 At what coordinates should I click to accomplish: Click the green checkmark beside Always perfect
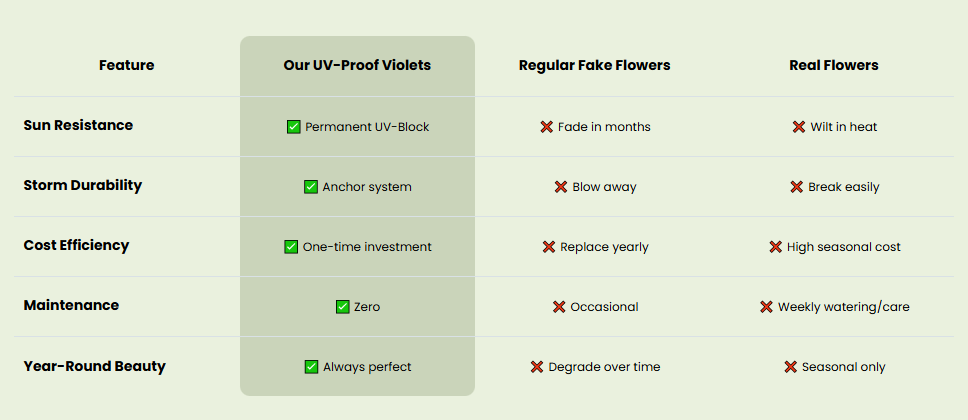(312, 367)
